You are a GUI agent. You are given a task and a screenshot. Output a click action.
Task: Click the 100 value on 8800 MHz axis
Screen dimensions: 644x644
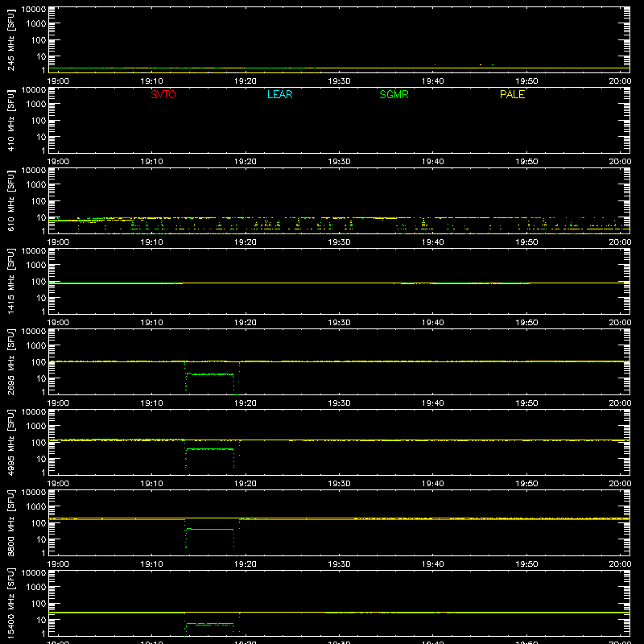[39, 523]
